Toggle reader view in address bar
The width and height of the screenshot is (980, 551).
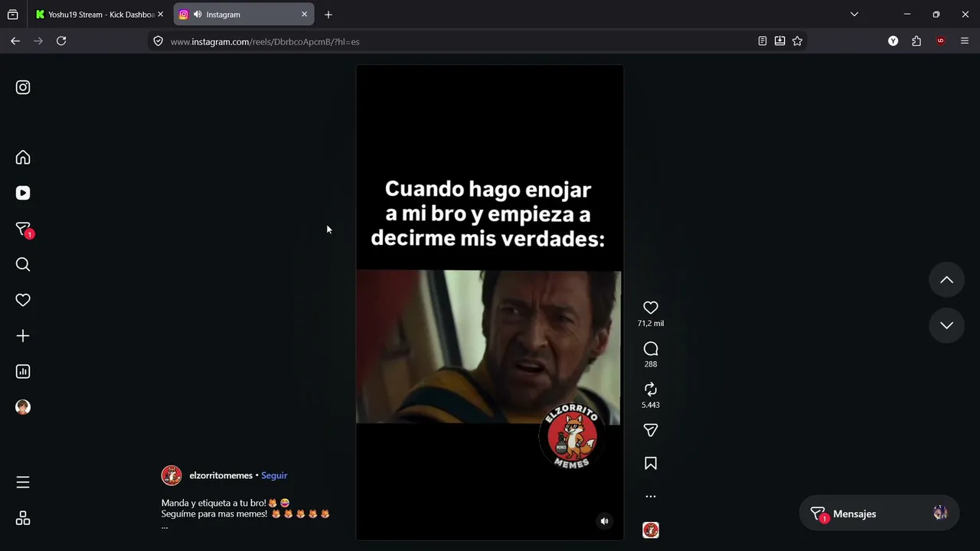[763, 41]
